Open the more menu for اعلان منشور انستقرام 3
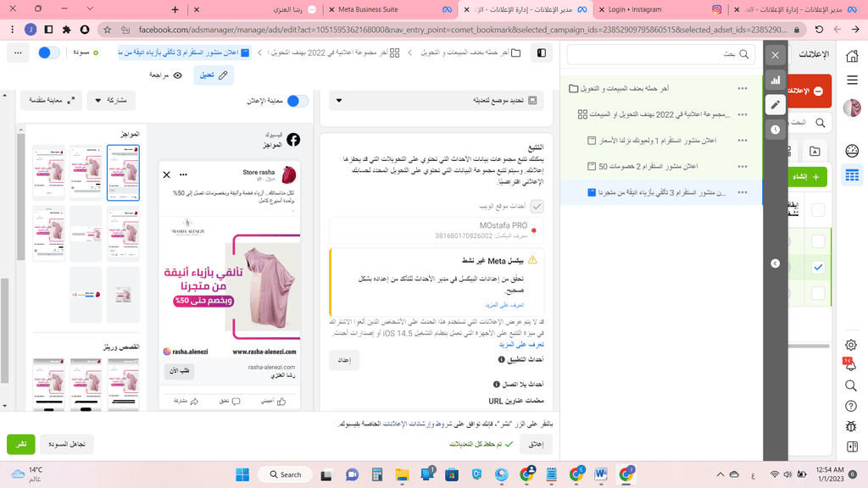This screenshot has height=488, width=868. coord(743,192)
